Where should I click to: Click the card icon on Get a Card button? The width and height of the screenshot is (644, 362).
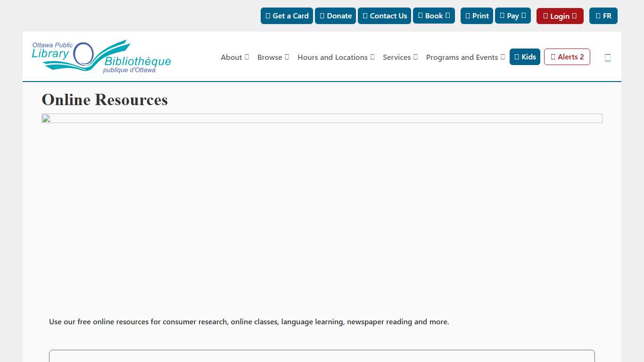coord(267,16)
